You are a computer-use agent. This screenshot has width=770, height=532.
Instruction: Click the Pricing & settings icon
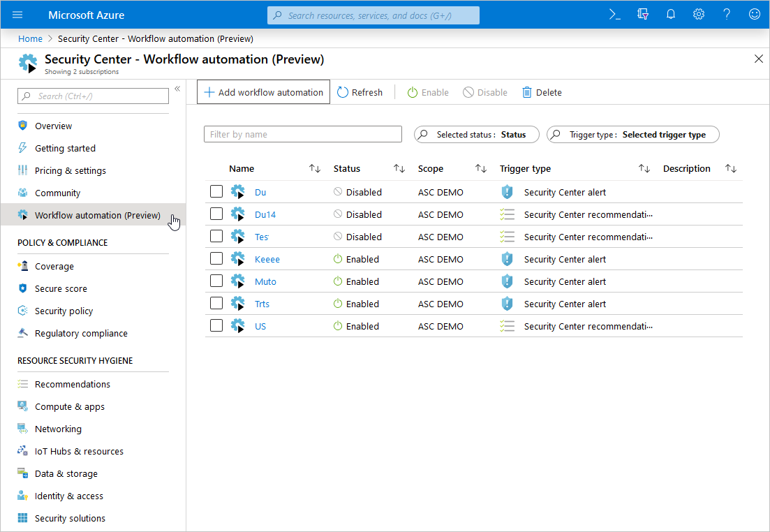click(x=22, y=170)
